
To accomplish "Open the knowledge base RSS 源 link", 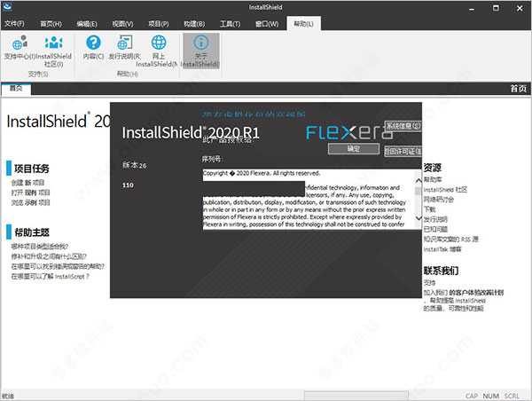I will 451,239.
